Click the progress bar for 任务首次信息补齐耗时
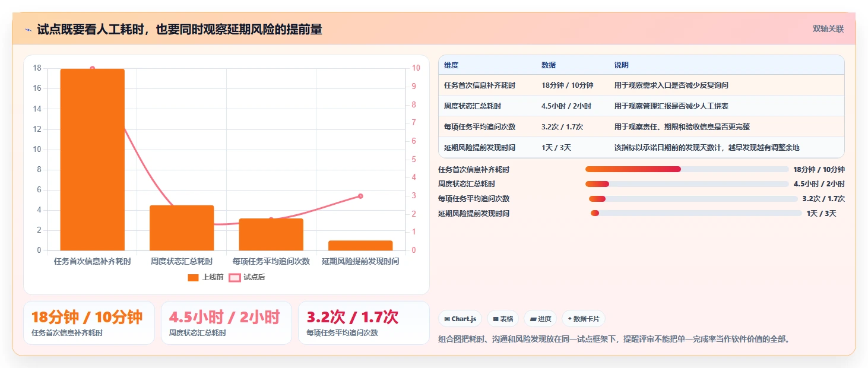This screenshot has width=868, height=368. pyautogui.click(x=687, y=170)
